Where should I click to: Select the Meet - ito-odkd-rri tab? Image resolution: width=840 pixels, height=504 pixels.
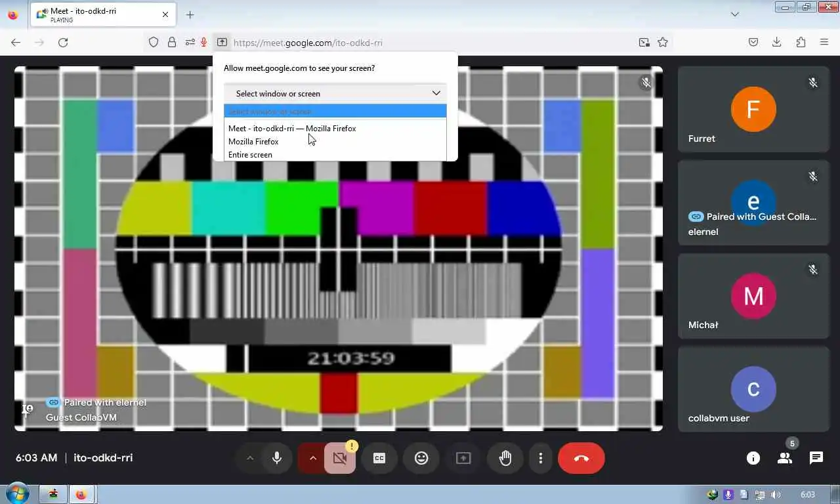103,14
